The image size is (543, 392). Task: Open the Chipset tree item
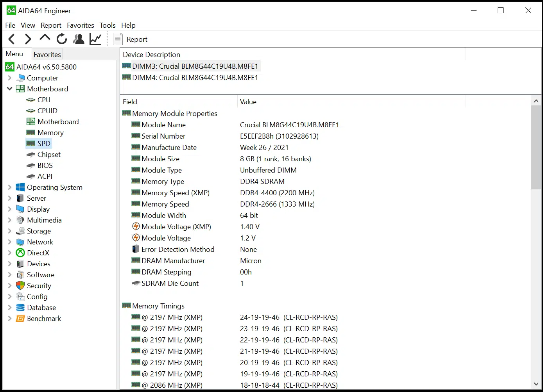coord(49,155)
